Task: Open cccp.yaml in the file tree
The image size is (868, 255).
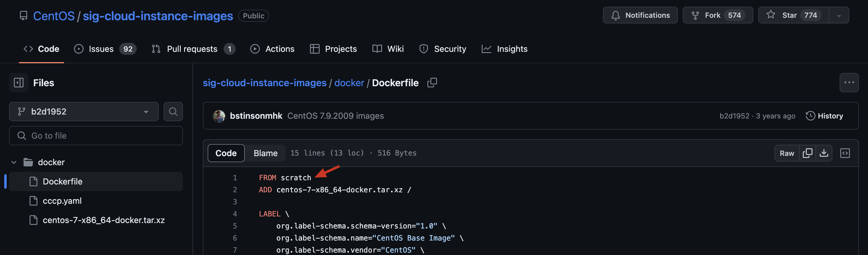Action: click(x=96, y=200)
